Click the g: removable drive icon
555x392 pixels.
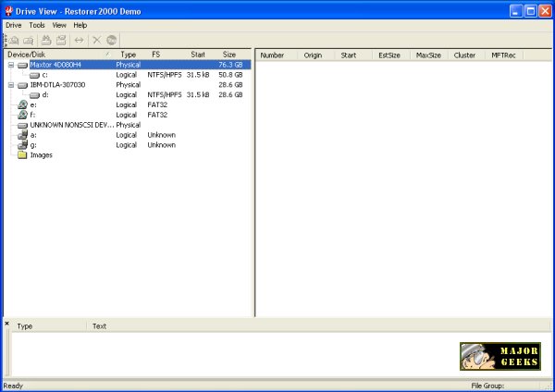22,145
